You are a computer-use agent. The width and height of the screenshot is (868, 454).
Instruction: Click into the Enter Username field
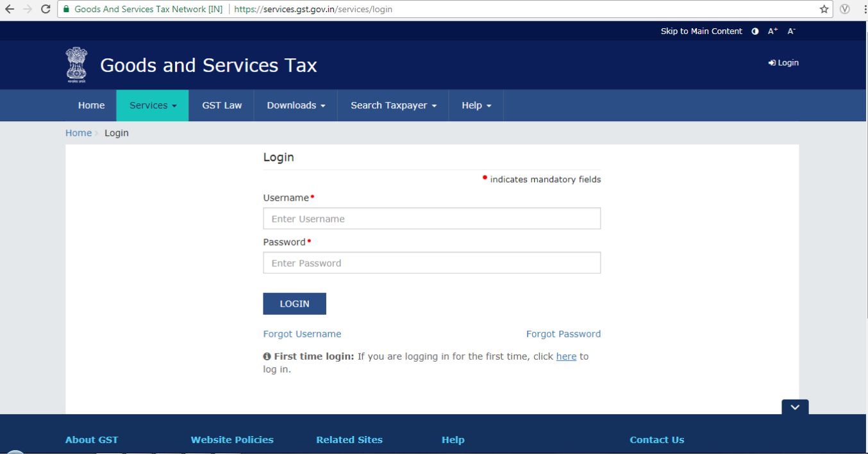click(432, 219)
